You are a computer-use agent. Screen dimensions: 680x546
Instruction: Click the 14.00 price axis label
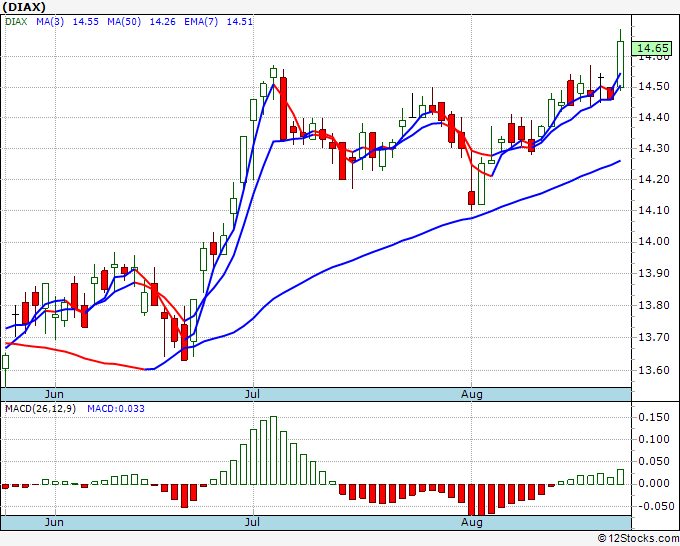[x=654, y=242]
